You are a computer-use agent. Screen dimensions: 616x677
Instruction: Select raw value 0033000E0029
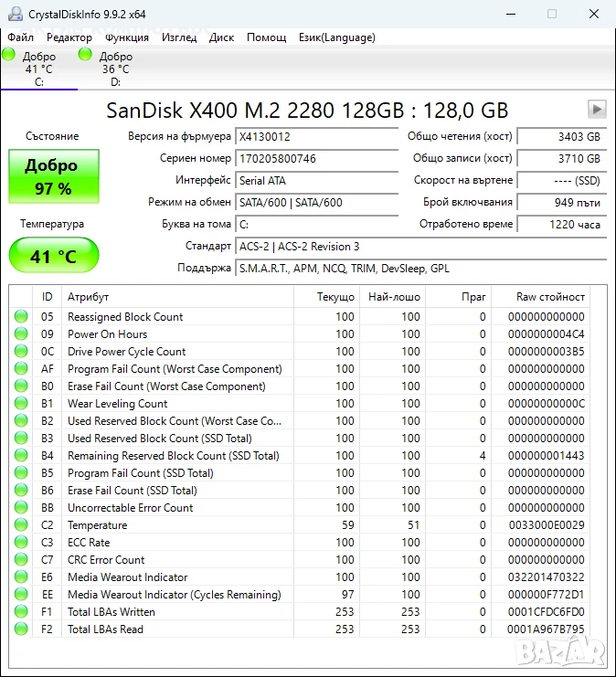(x=547, y=525)
